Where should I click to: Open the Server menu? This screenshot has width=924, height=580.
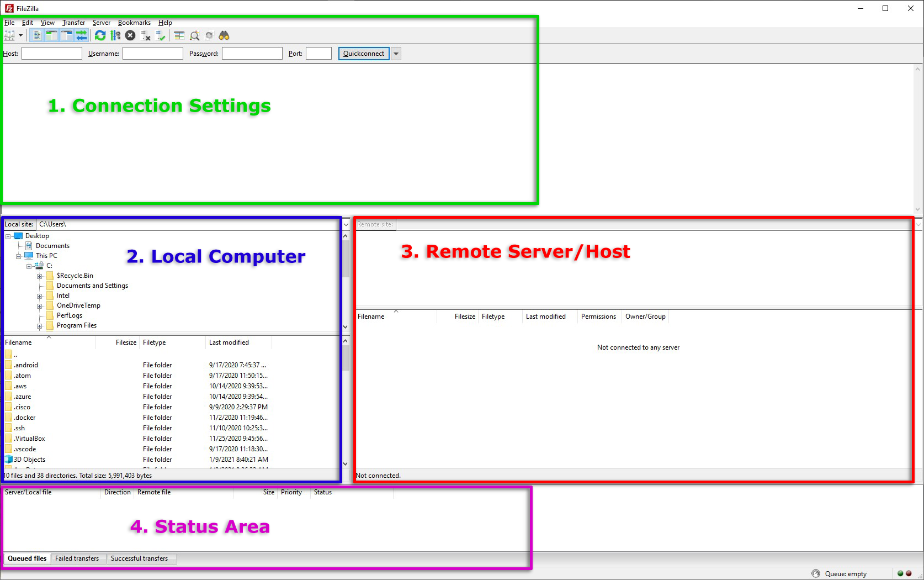[x=102, y=23]
